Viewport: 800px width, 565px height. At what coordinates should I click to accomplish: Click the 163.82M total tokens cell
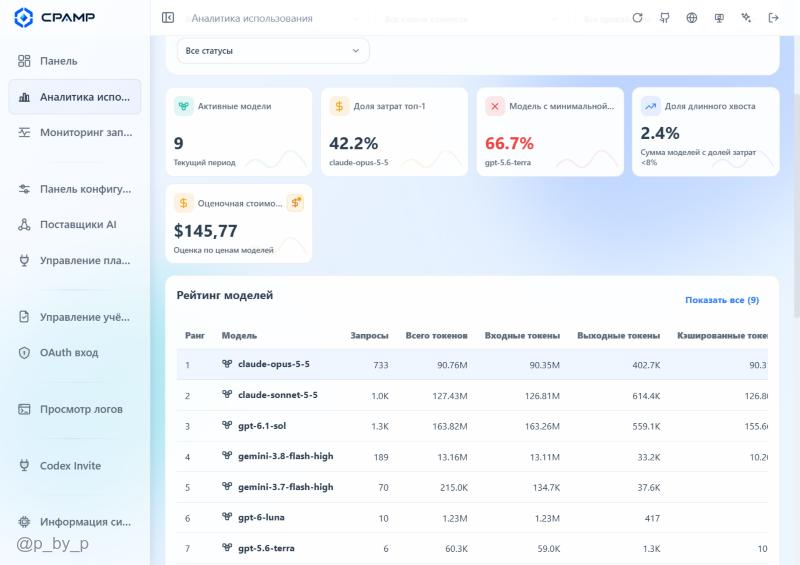click(x=449, y=426)
